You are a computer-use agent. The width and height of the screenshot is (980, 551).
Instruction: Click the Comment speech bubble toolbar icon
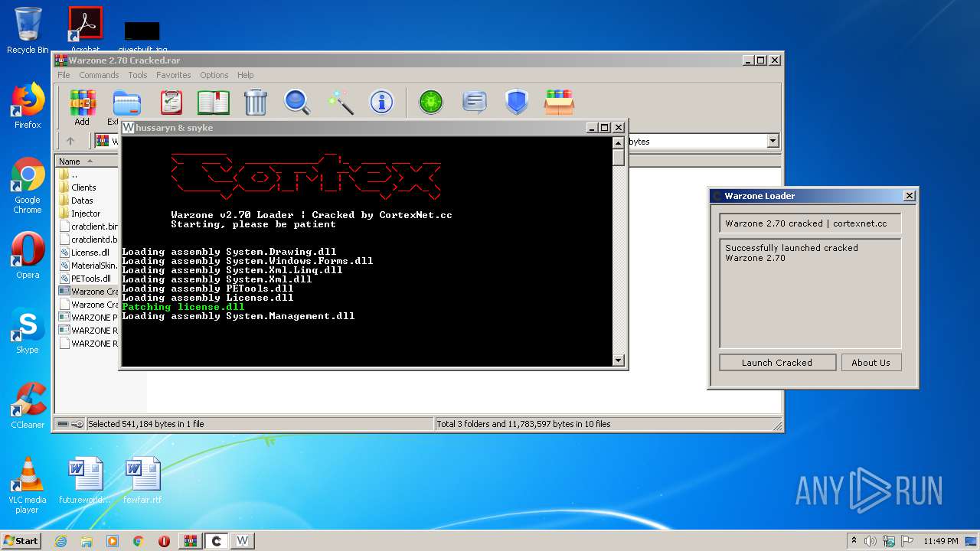pos(475,102)
